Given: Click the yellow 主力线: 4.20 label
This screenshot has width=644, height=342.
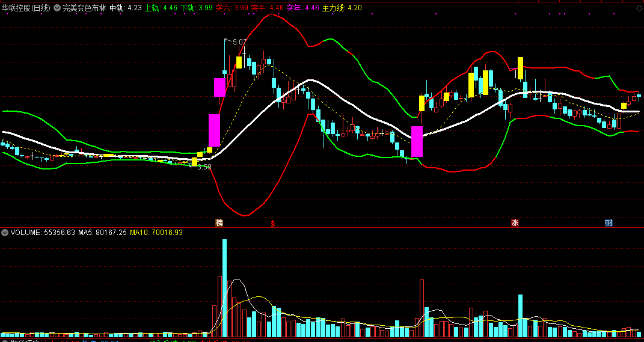Looking at the screenshot, I should (342, 8).
